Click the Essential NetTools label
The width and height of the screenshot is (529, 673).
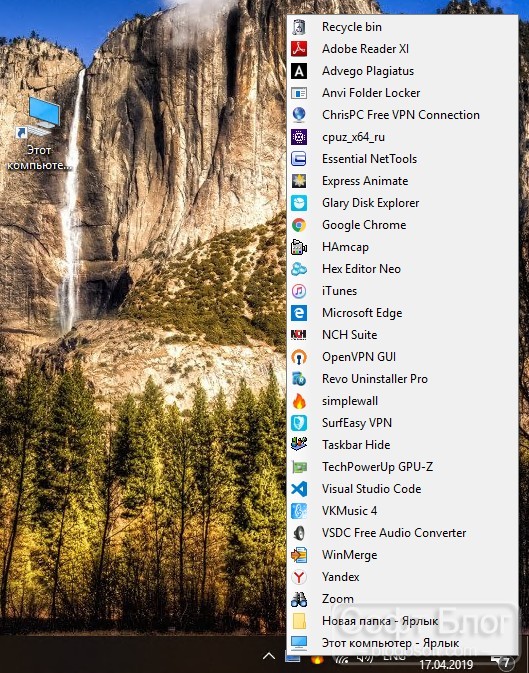(x=369, y=159)
